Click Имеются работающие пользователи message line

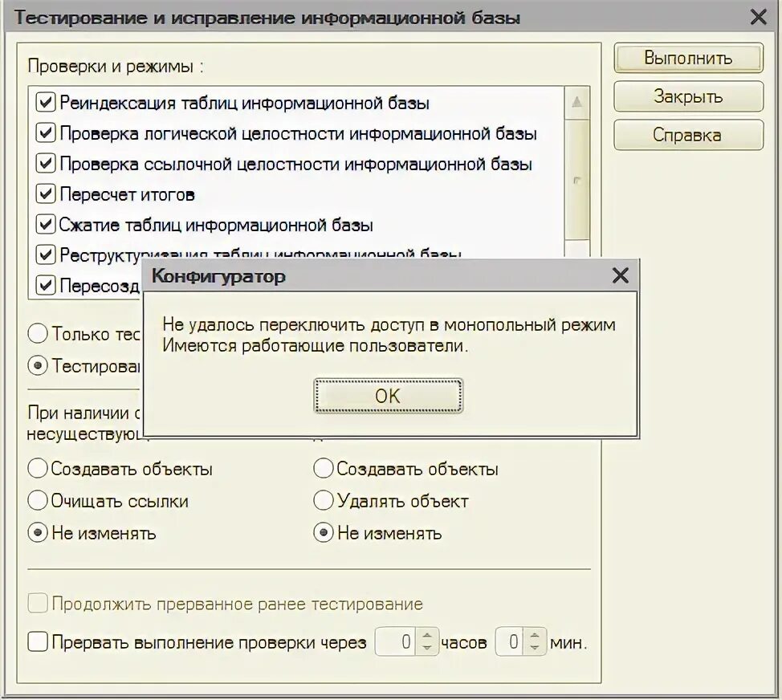316,345
